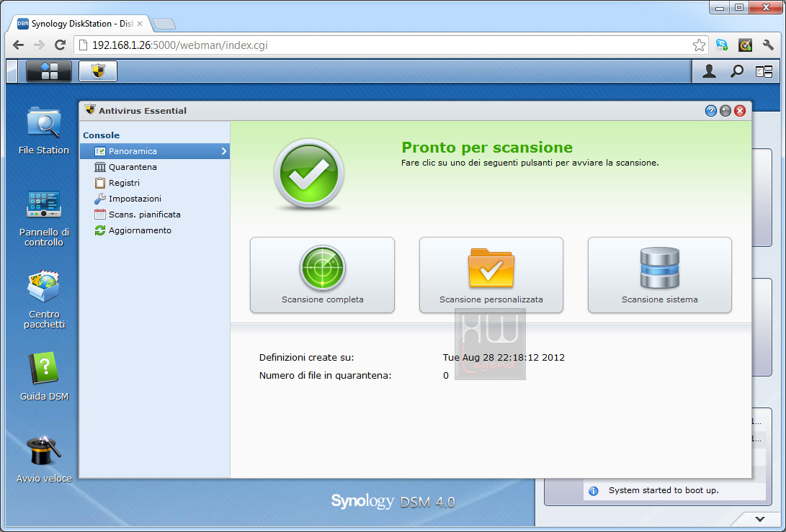786x532 pixels.
Task: Click the Show Desktop strip left of main menu
Action: pos(12,71)
